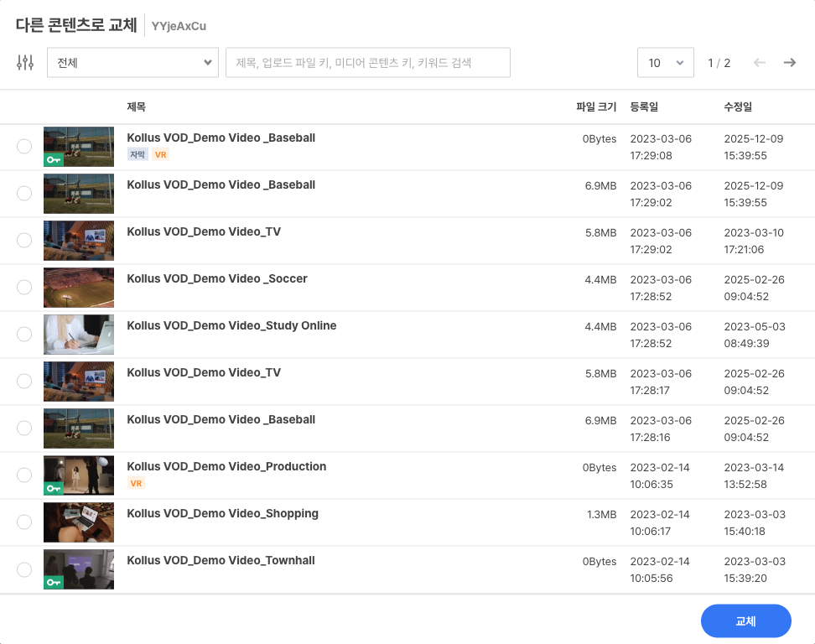Open the page size dropdown showing 10
815x644 pixels.
[x=665, y=62]
